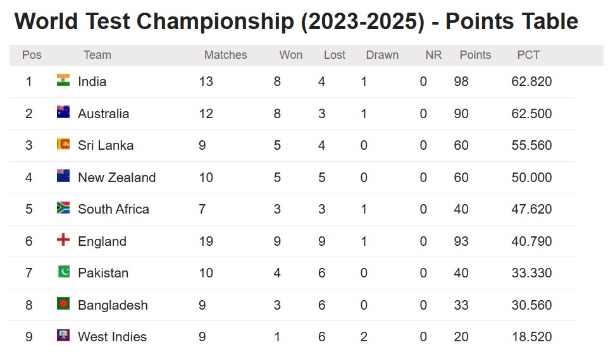
Task: Click the Matches column header
Action: (225, 55)
